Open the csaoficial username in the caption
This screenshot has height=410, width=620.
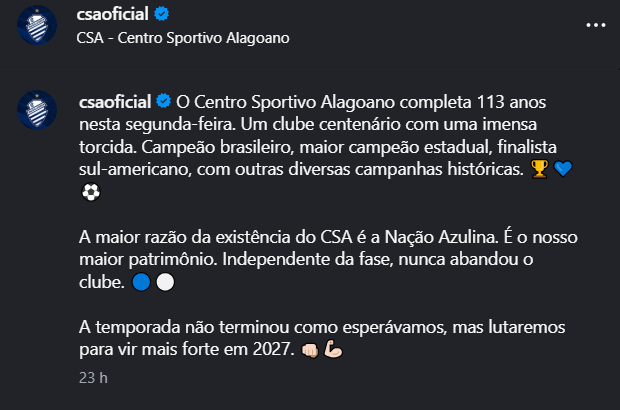(x=115, y=102)
